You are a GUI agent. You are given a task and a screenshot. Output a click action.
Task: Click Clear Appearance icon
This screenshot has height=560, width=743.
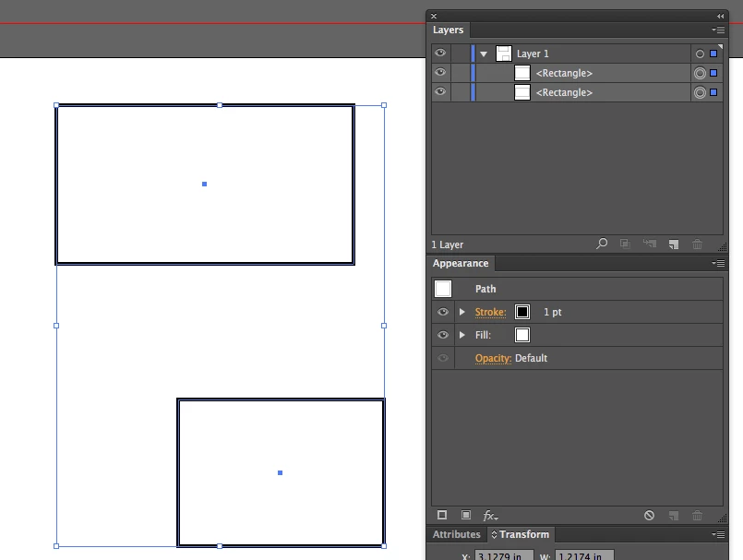pos(649,516)
